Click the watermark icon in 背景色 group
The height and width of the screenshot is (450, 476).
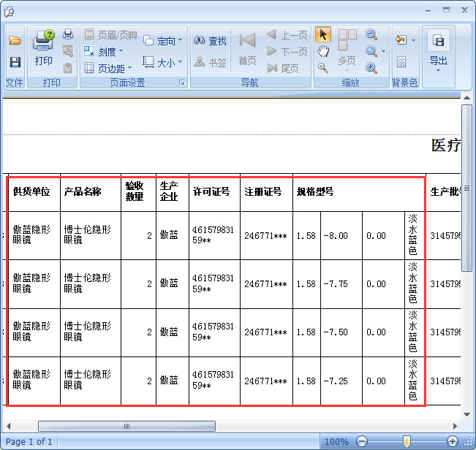point(401,62)
